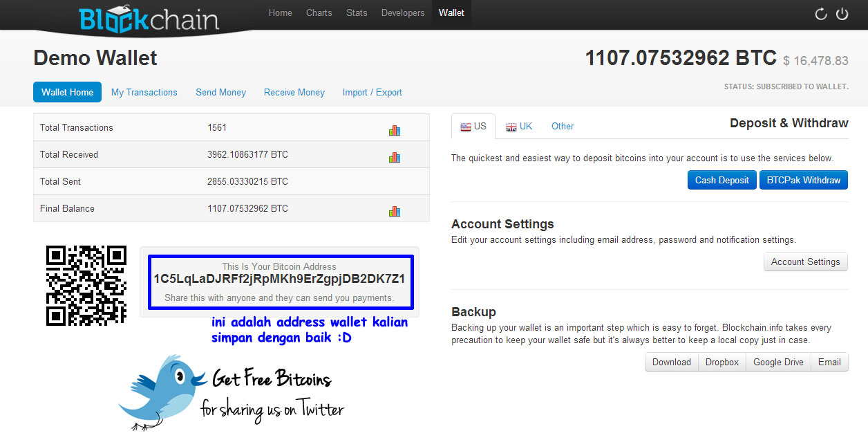Click the Account Settings heading
Screen dimensions: 868x440
tap(502, 224)
